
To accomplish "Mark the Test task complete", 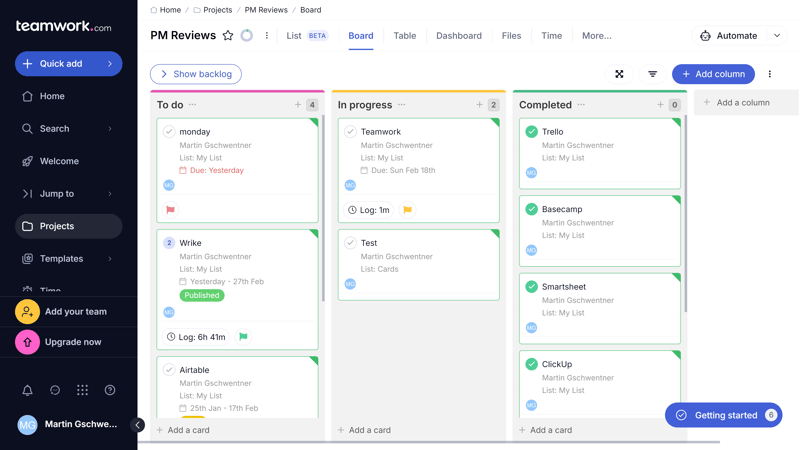I will 350,243.
